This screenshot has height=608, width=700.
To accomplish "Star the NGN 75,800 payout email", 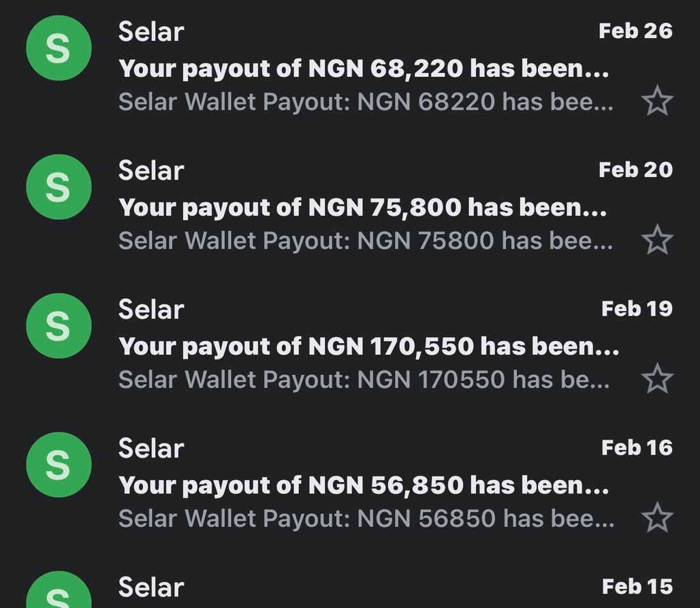I will point(657,240).
